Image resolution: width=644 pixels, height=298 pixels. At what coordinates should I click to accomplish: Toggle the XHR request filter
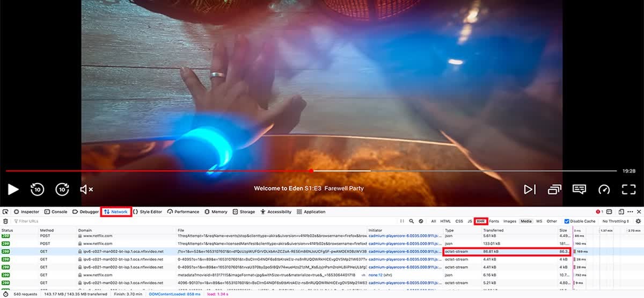pos(481,221)
